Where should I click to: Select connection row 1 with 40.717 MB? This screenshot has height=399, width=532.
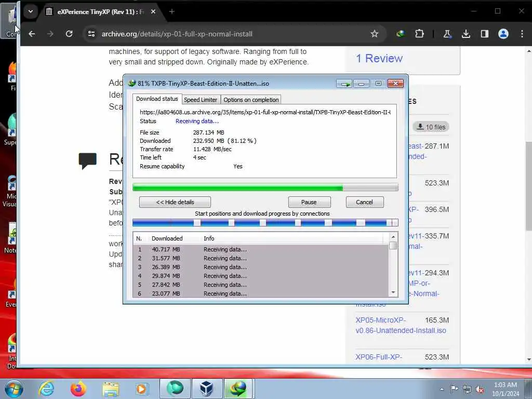click(x=261, y=249)
